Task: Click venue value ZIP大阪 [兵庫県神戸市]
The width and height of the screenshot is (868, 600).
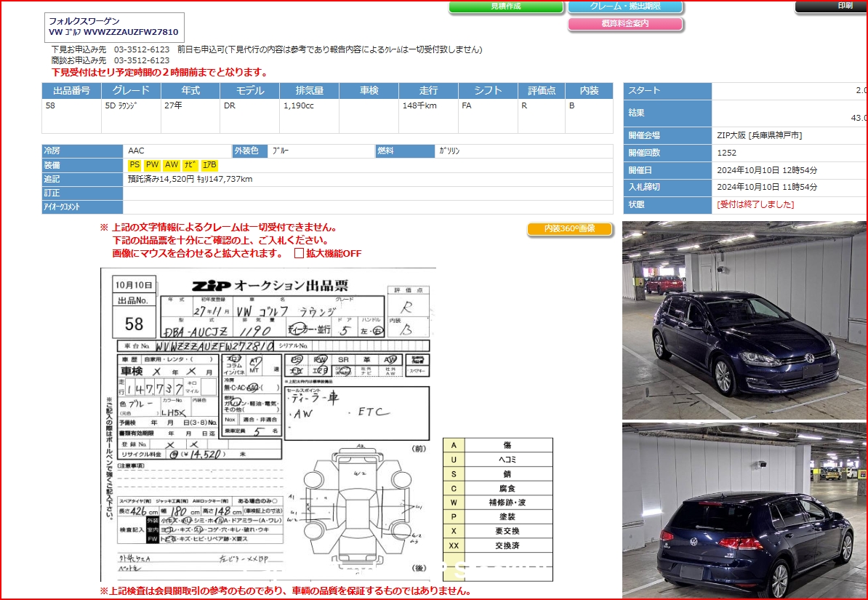Action: point(760,135)
